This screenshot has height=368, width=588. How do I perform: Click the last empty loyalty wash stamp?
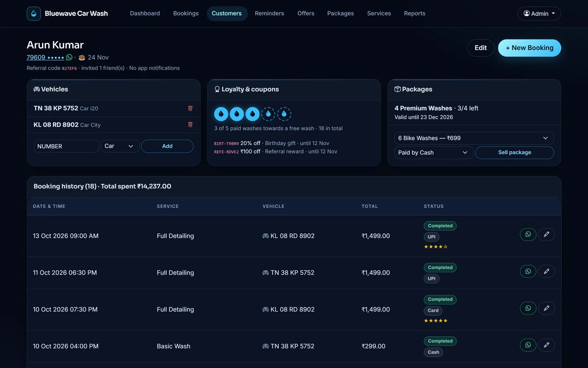tap(284, 114)
